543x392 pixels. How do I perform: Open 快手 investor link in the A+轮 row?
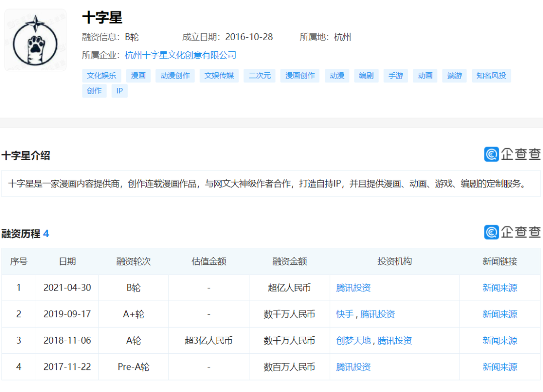(344, 314)
